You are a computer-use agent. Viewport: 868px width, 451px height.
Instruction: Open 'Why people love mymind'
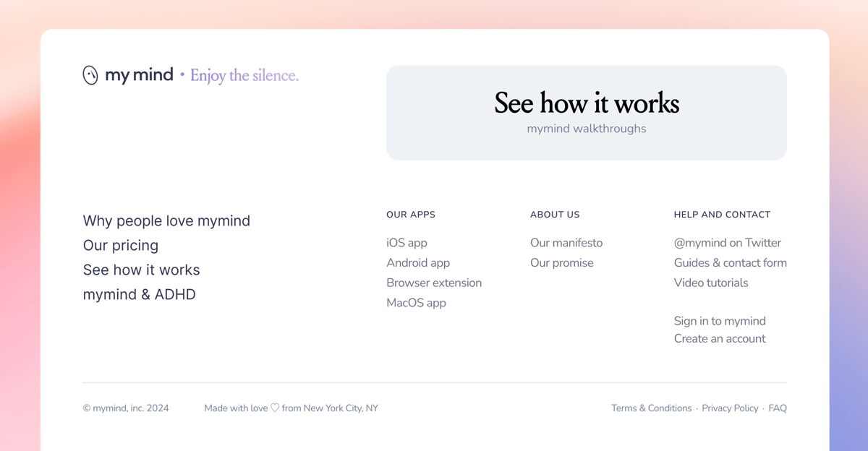coord(166,221)
